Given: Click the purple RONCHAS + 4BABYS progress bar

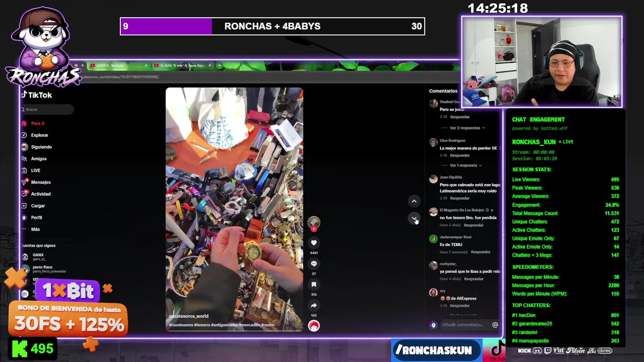Looking at the screenshot, I should 272,26.
